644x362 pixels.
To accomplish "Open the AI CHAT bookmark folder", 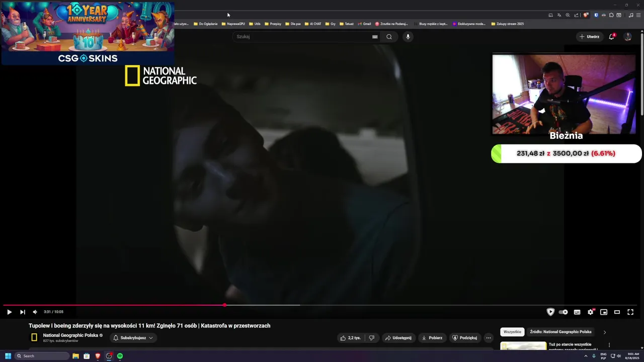I will 313,24.
